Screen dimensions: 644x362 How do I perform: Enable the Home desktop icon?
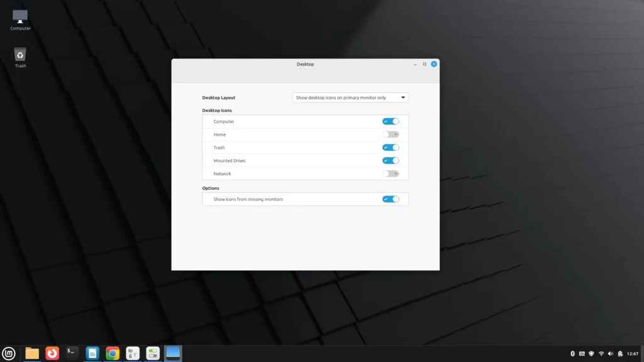point(391,134)
